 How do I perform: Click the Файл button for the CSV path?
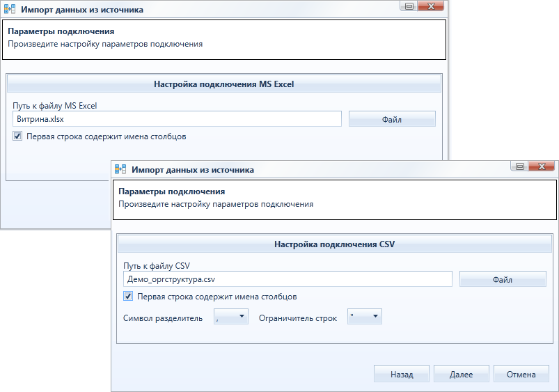(x=503, y=279)
